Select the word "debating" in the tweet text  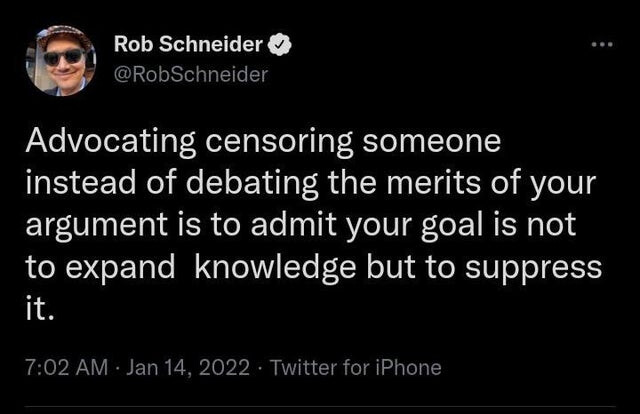[x=252, y=184]
